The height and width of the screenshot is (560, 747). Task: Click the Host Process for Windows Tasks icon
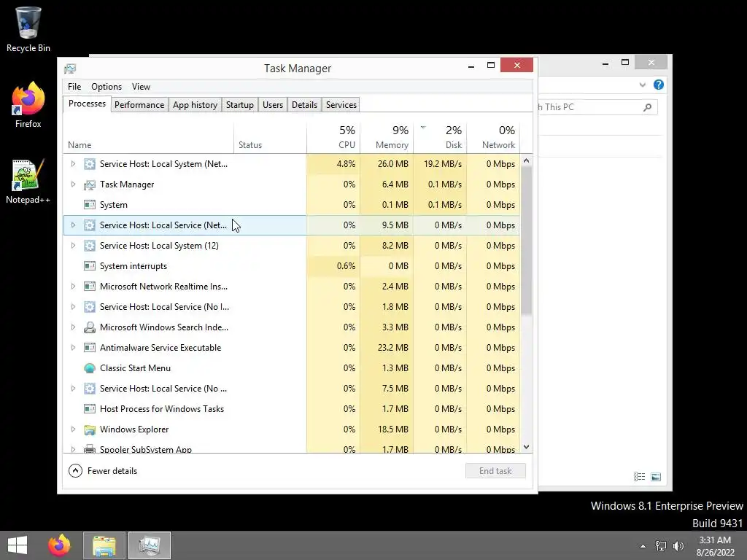click(90, 409)
